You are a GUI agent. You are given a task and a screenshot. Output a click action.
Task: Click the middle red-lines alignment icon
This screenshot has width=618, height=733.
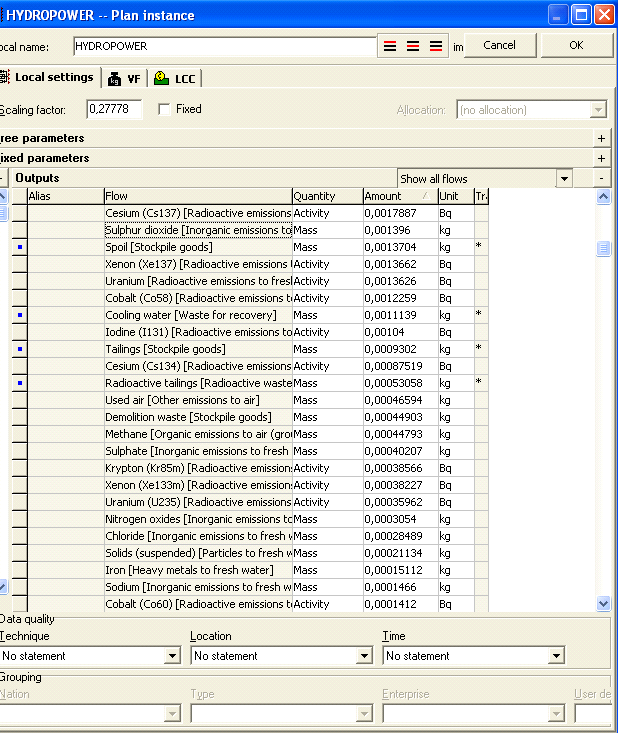pos(413,46)
